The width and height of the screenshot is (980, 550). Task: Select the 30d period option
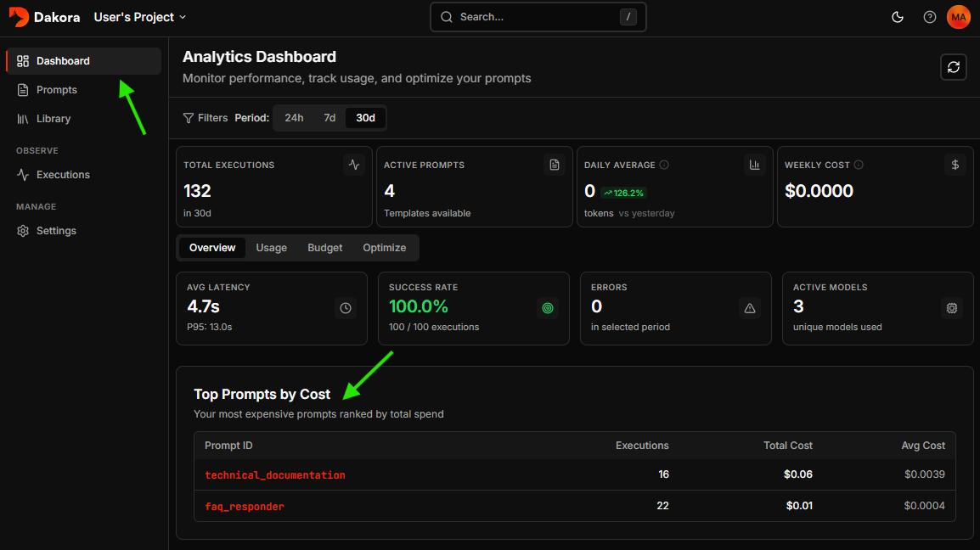click(364, 117)
